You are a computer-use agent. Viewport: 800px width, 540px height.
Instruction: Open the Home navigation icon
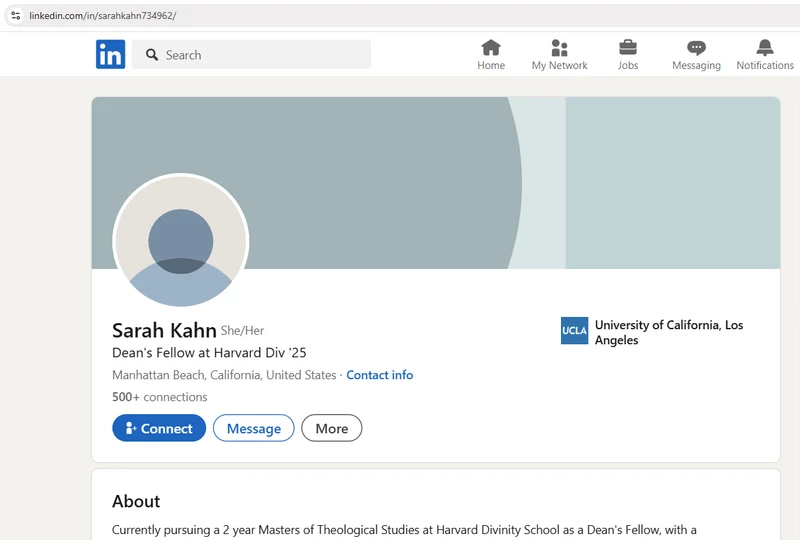point(491,48)
